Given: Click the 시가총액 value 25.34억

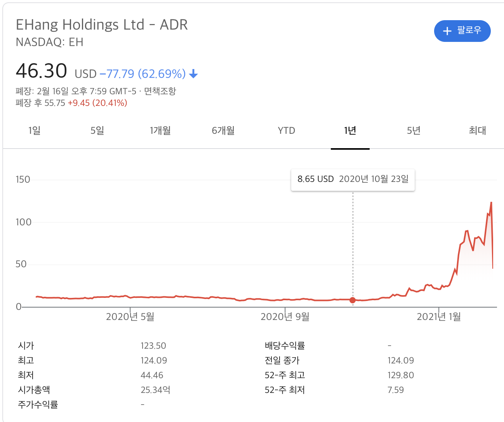Looking at the screenshot, I should [x=155, y=390].
